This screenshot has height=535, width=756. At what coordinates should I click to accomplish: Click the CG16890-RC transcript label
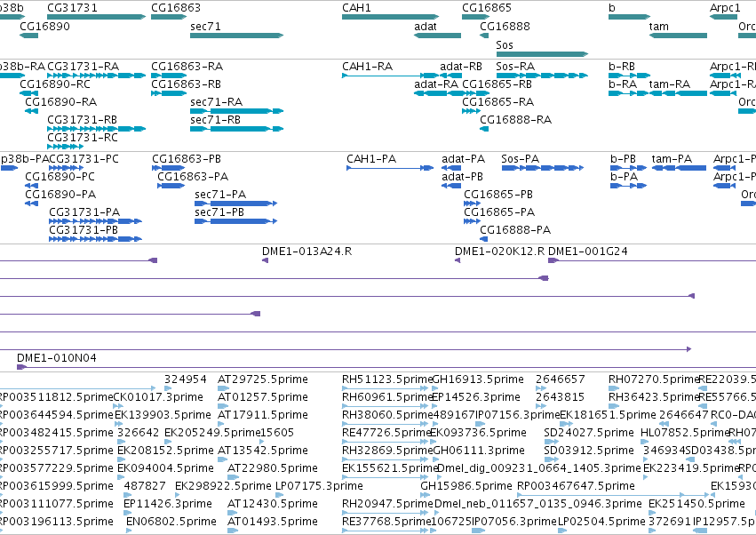(x=55, y=84)
